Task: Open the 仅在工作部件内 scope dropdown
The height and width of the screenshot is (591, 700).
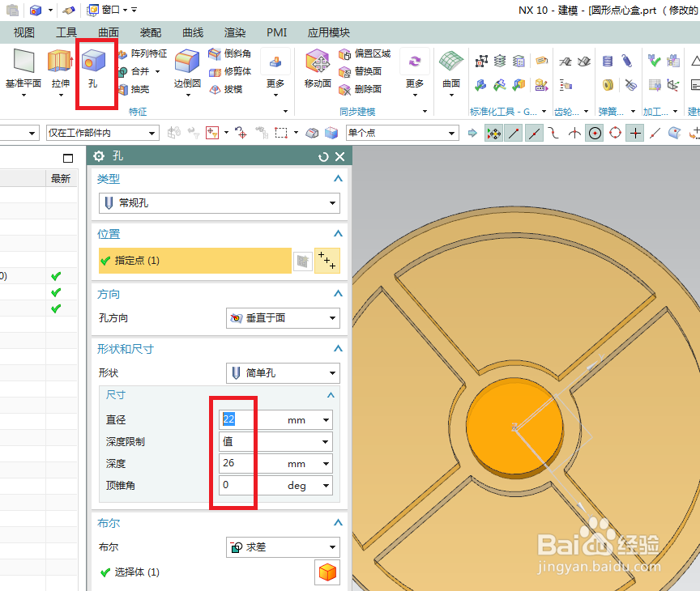Action: [103, 133]
